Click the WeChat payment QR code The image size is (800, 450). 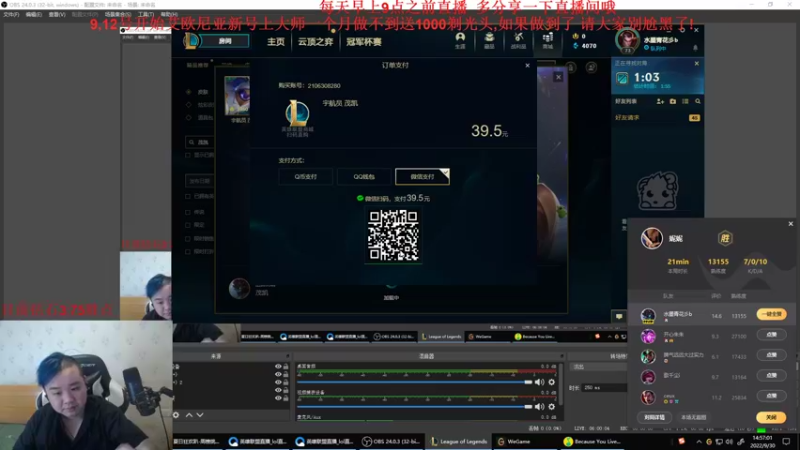pos(393,235)
